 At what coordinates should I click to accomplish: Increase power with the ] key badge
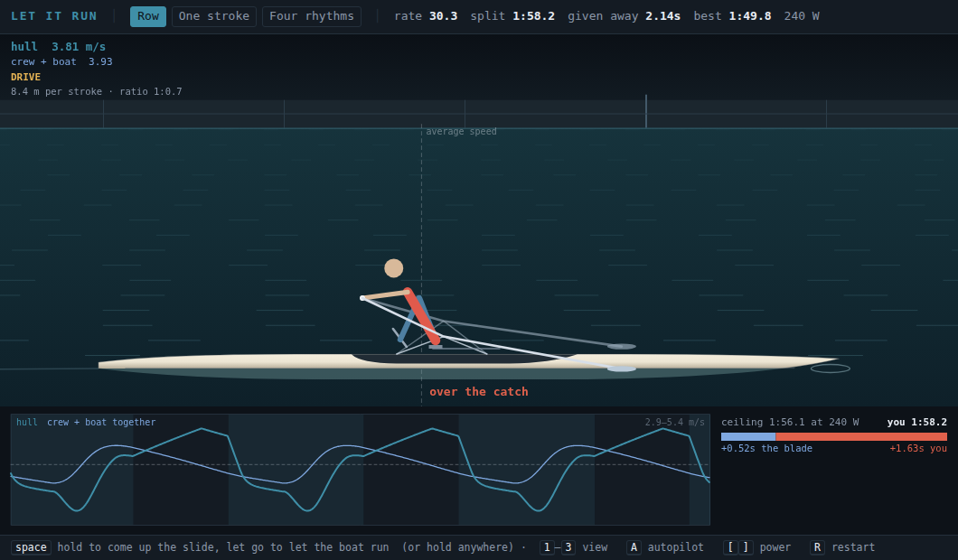tap(746, 547)
